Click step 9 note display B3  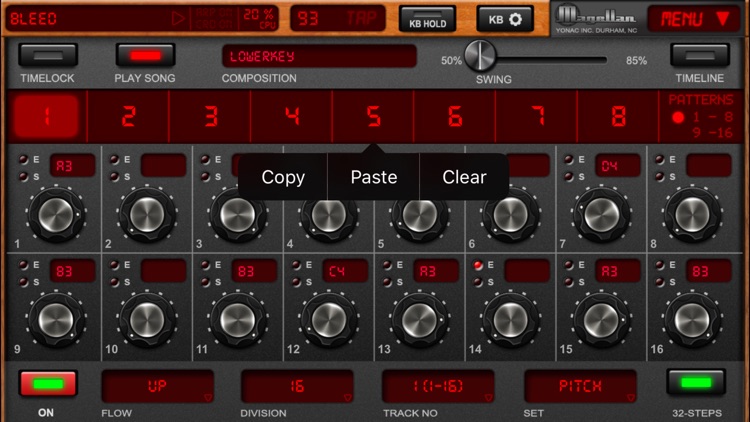pyautogui.click(x=72, y=271)
